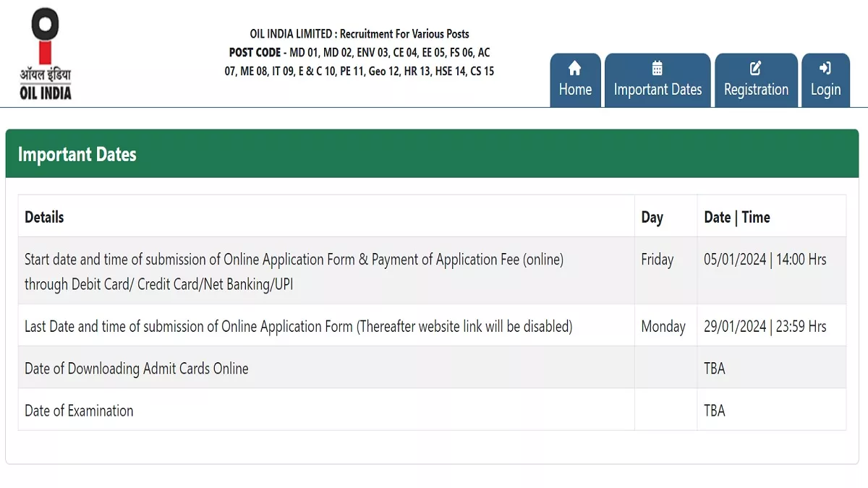Select the application start date row description
Viewport: 868px width, 488px height.
tap(294, 271)
